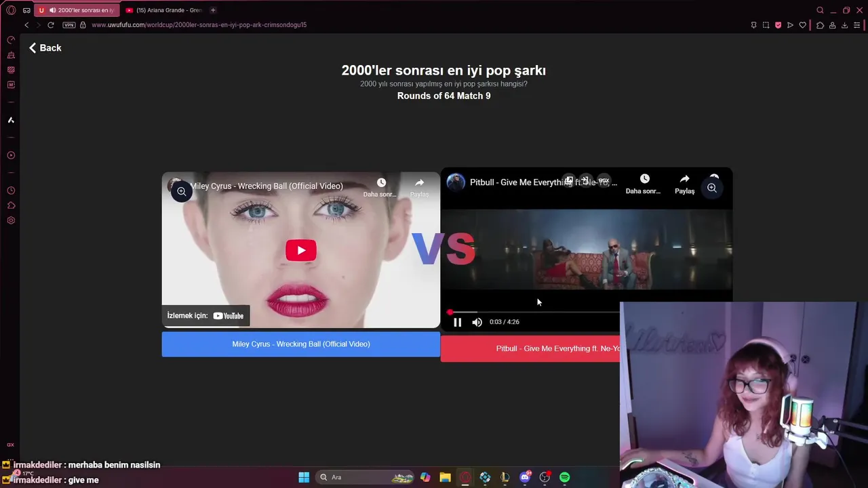Open the browser tab search magnifier

click(820, 10)
